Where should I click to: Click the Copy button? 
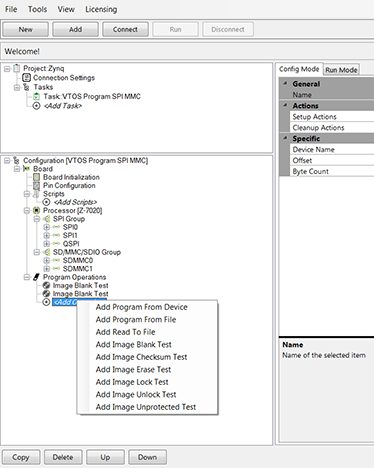(x=21, y=457)
